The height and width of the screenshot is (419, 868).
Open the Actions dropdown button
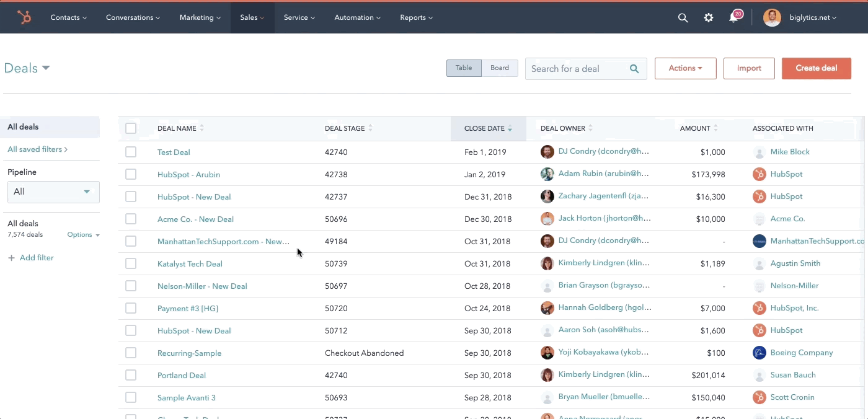tap(685, 68)
